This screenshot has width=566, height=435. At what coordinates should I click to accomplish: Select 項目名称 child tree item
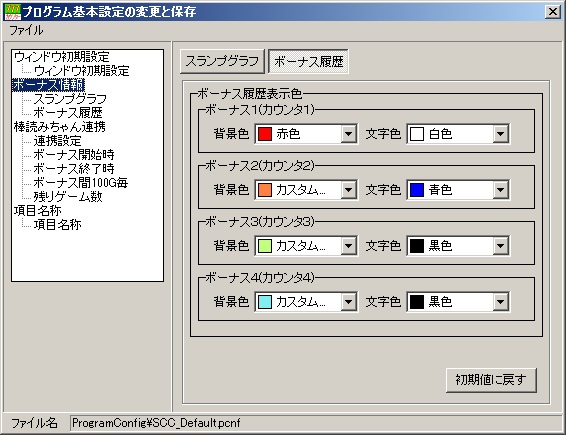click(58, 225)
